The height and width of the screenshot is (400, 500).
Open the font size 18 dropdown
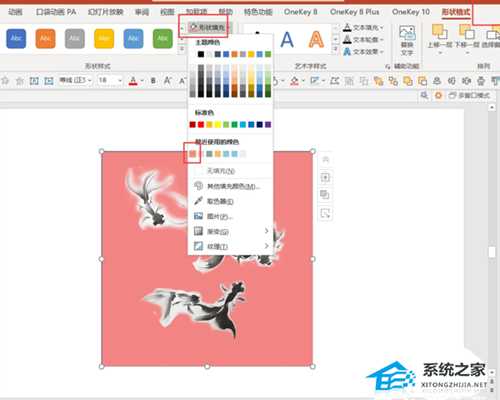point(120,80)
